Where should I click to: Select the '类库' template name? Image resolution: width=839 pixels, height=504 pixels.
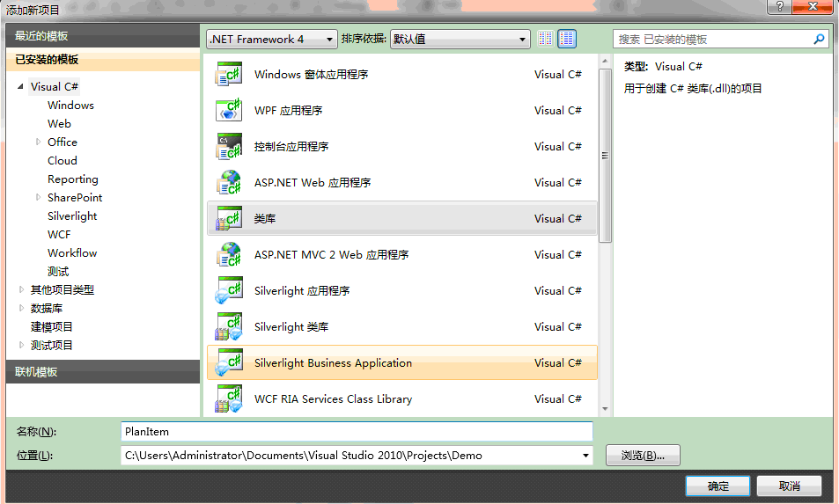click(x=265, y=219)
